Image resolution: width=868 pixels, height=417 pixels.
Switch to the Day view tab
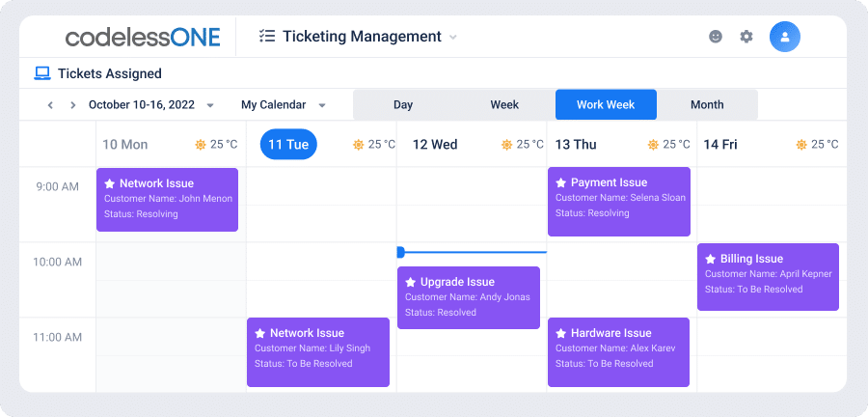[x=403, y=104]
